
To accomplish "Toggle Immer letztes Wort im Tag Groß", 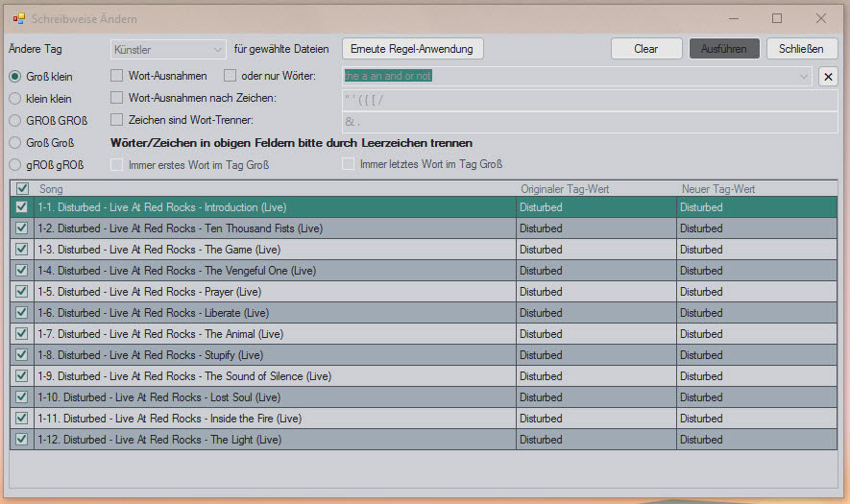I will point(348,163).
